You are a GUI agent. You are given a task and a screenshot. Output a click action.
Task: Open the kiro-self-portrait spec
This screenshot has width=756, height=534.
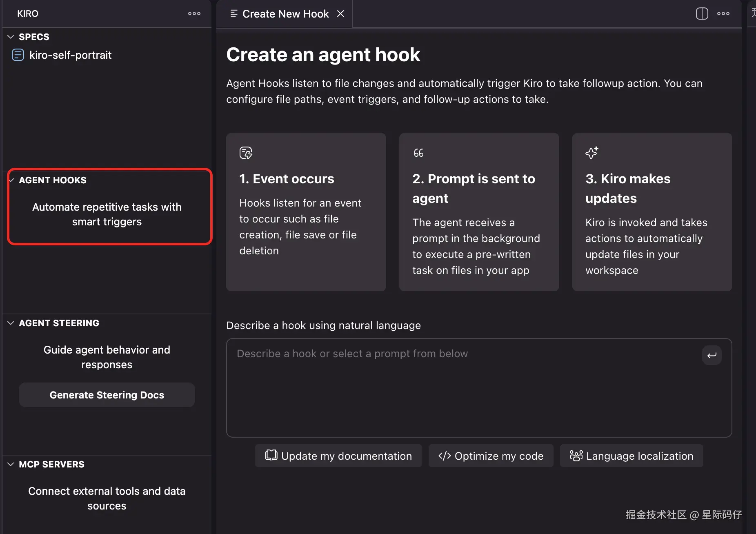(70, 55)
